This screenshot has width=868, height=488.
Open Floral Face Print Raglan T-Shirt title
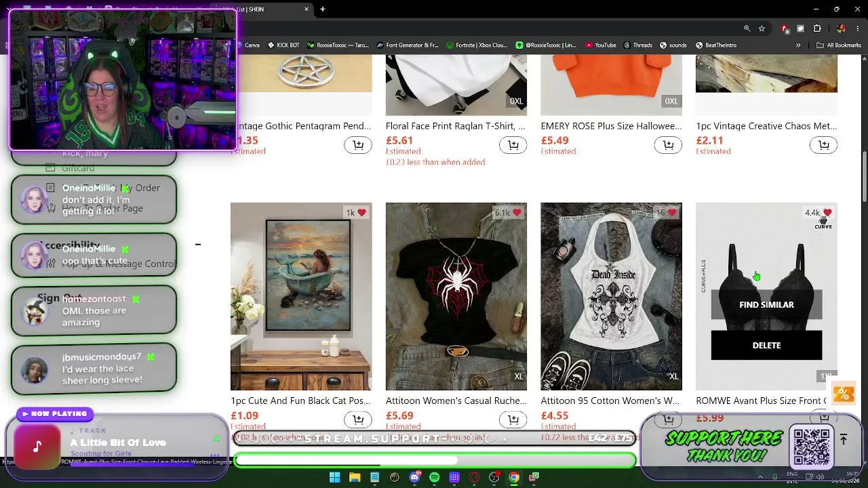coord(455,126)
